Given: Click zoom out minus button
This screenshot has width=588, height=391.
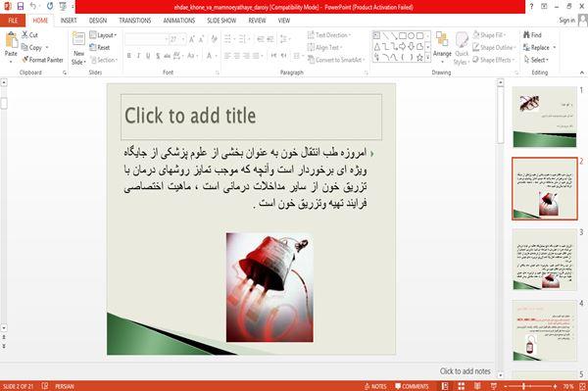Looking at the screenshot, I should coord(506,386).
